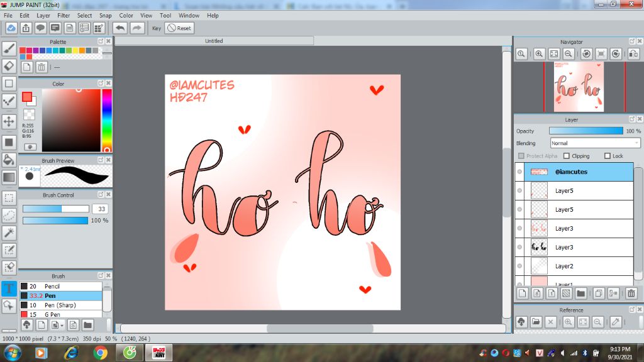Select the Gradient tool
This screenshot has width=644, height=362.
coord(9,177)
